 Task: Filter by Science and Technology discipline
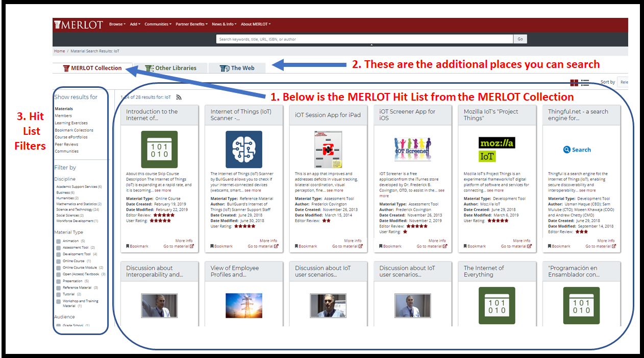pyautogui.click(x=77, y=209)
